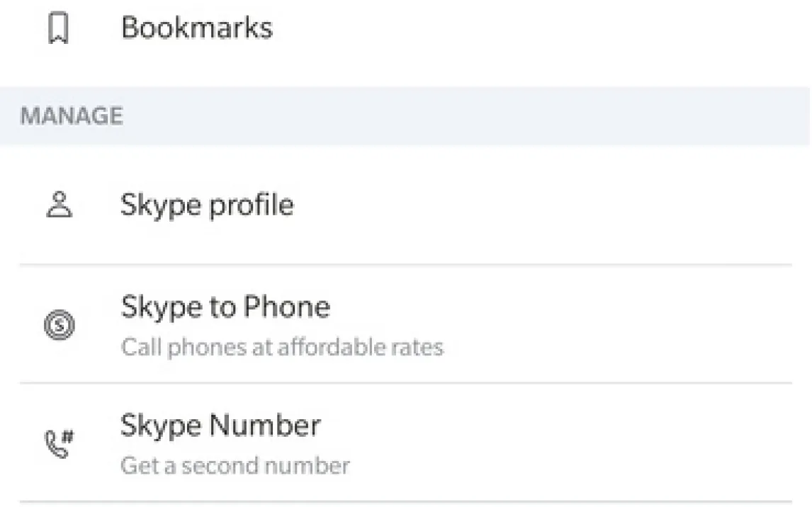The image size is (812, 507).
Task: Click divider line below Skype Number
Action: 405,502
